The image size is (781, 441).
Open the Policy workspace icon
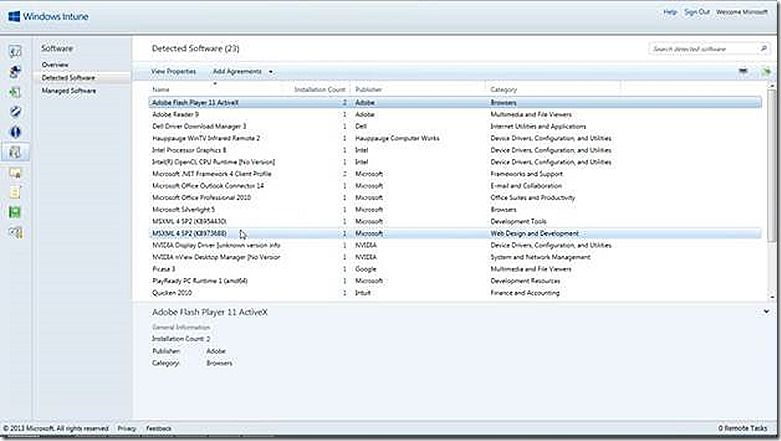[x=15, y=192]
